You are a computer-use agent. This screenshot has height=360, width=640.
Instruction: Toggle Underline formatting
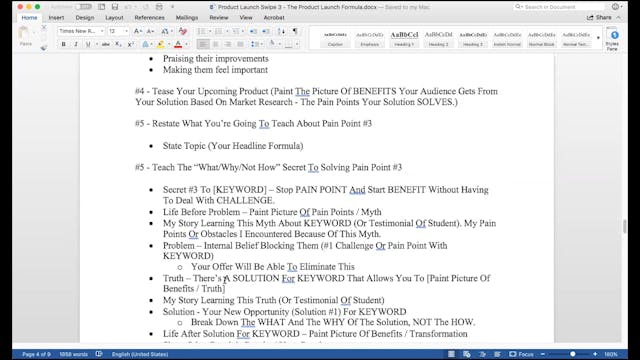(88, 44)
